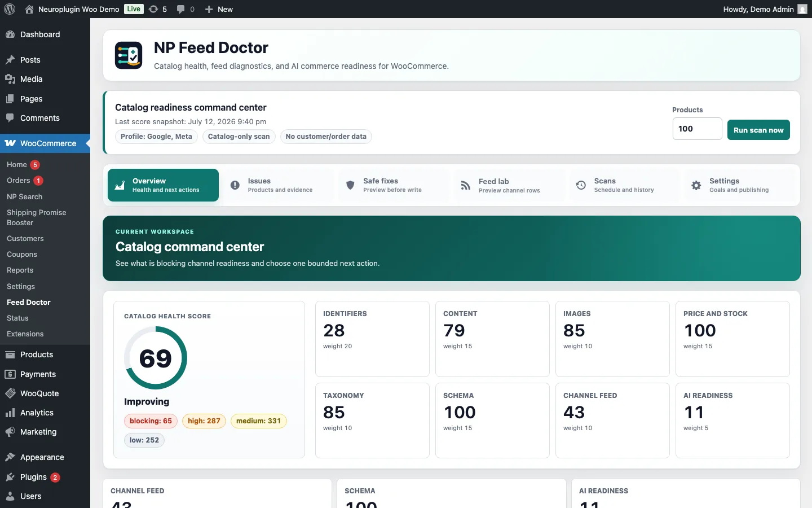Click the catalog health score 69 ring
This screenshot has height=508, width=812.
156,358
